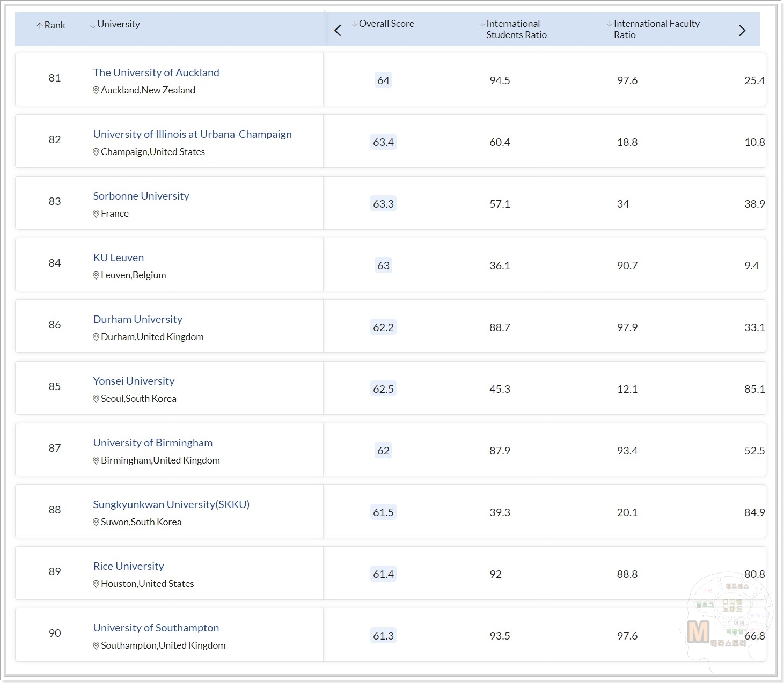Click the overall score 63.3 badge

[383, 204]
